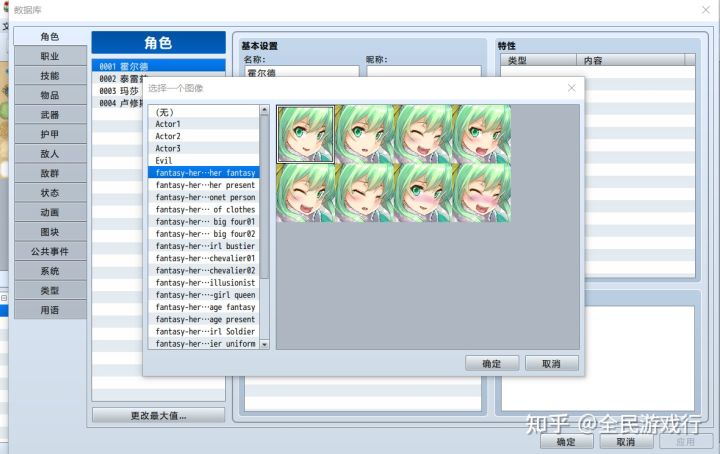Select fantasy-her···onet person file
The image size is (720, 454).
pyautogui.click(x=204, y=197)
